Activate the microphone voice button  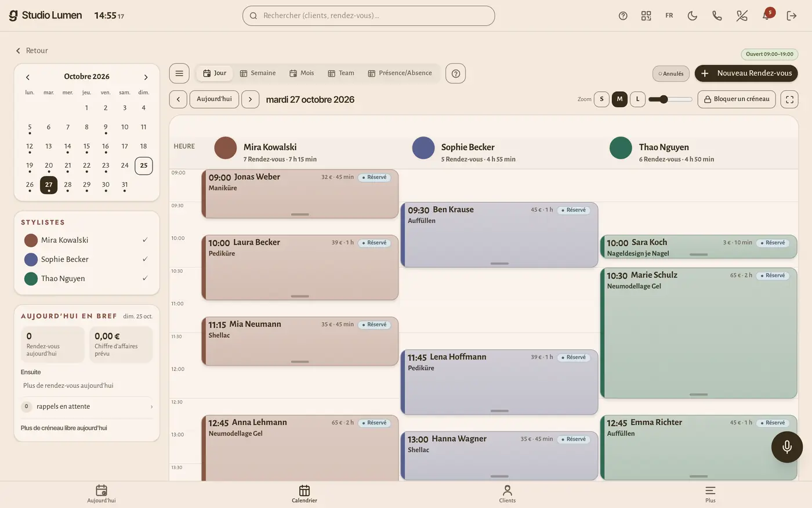[787, 446]
